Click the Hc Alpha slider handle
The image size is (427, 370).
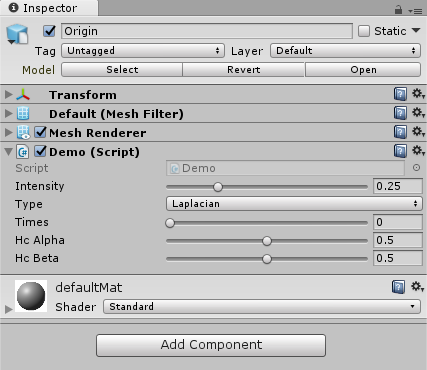(x=267, y=241)
